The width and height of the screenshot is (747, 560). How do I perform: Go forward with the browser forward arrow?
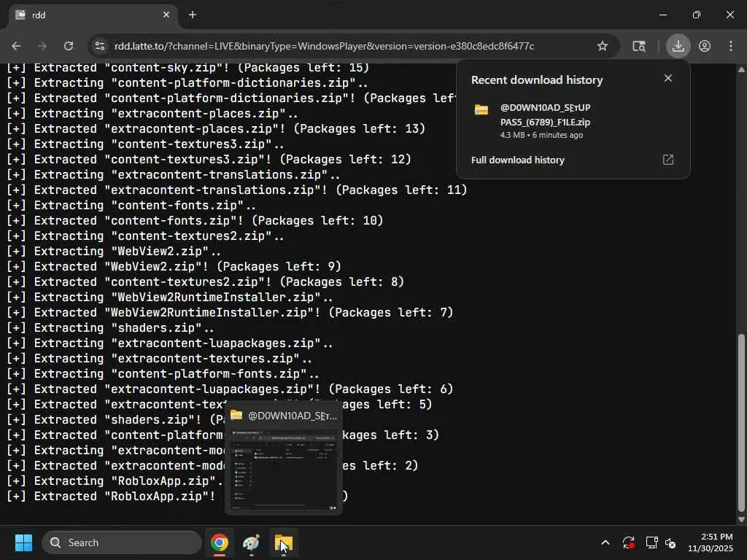tap(42, 46)
